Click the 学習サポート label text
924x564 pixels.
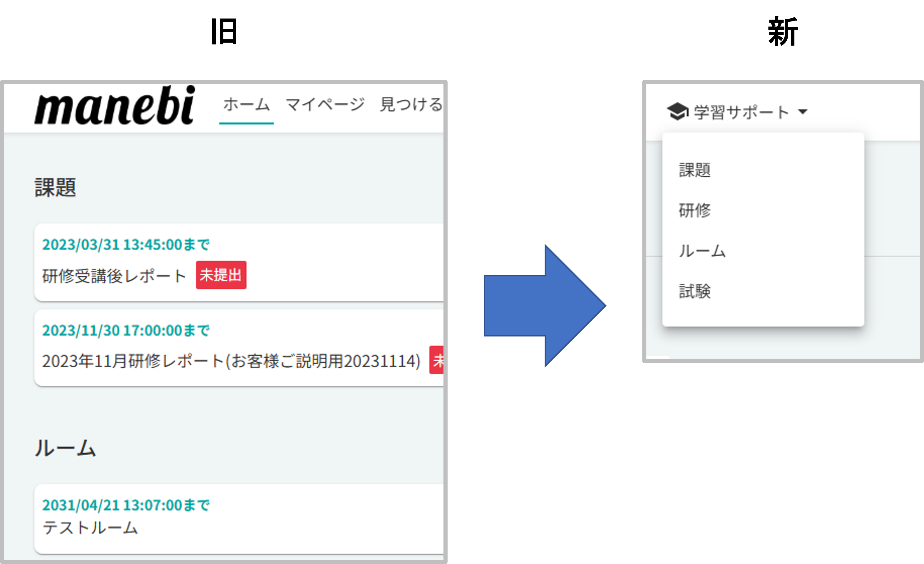coord(741,112)
